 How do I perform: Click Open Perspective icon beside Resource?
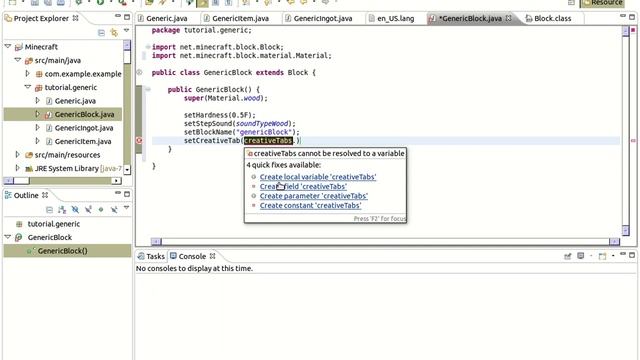pos(571,3)
